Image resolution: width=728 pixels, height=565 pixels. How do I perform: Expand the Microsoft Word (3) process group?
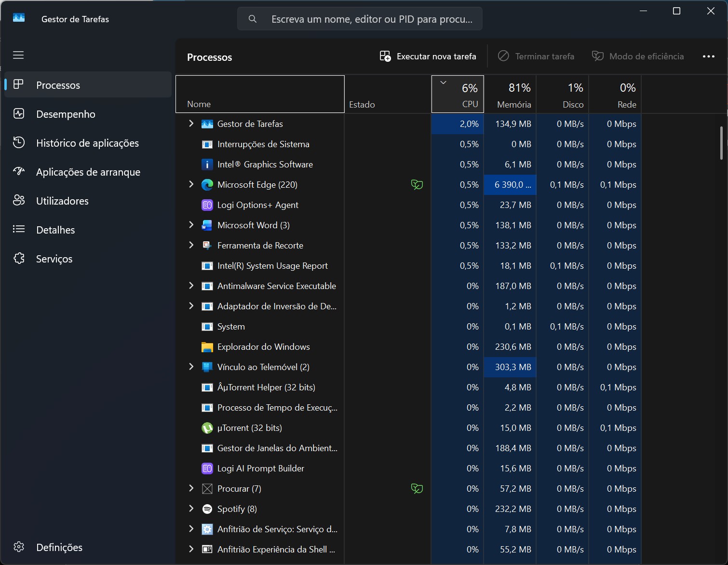pos(191,225)
